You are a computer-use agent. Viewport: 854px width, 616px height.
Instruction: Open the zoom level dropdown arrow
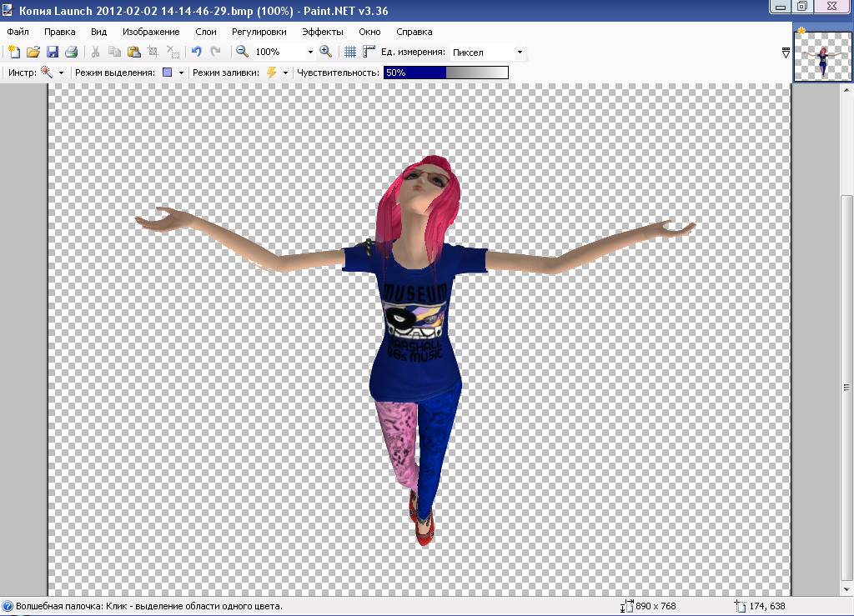310,53
